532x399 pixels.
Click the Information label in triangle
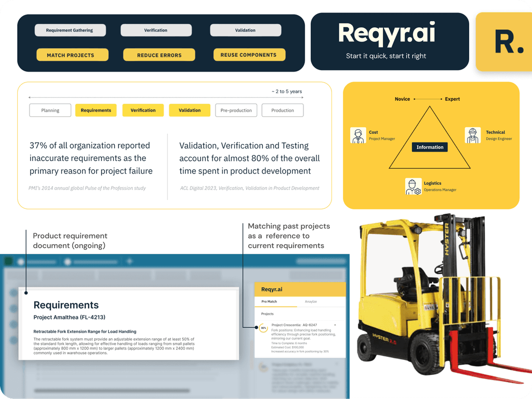pyautogui.click(x=430, y=147)
